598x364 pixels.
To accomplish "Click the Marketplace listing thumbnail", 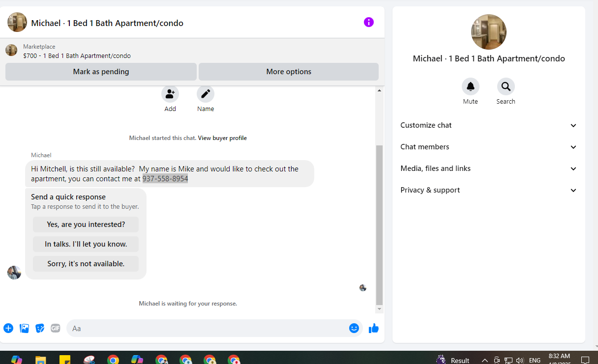I will pos(11,50).
